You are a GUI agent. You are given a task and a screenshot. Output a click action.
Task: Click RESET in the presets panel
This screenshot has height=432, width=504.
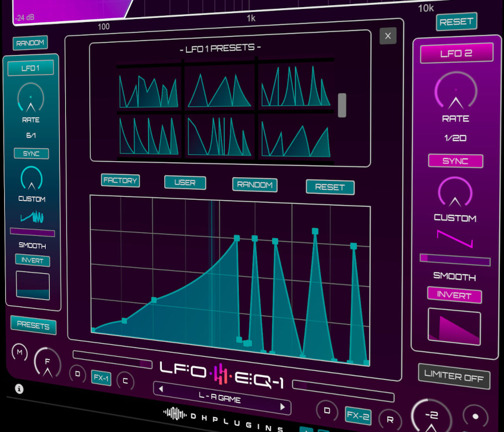(x=330, y=187)
